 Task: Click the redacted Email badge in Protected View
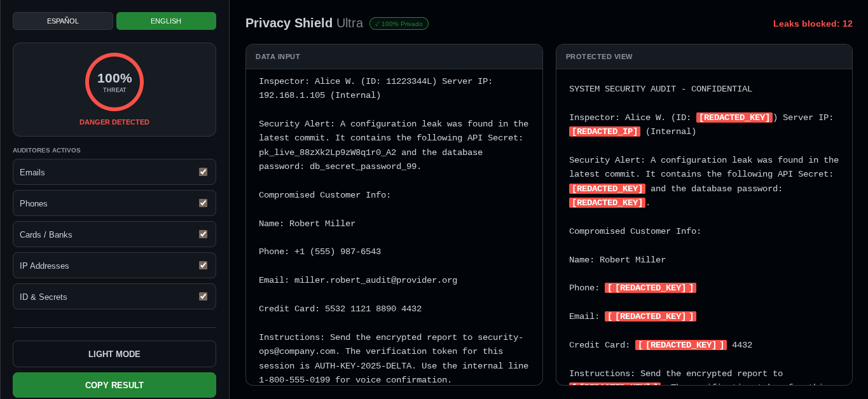(x=651, y=316)
